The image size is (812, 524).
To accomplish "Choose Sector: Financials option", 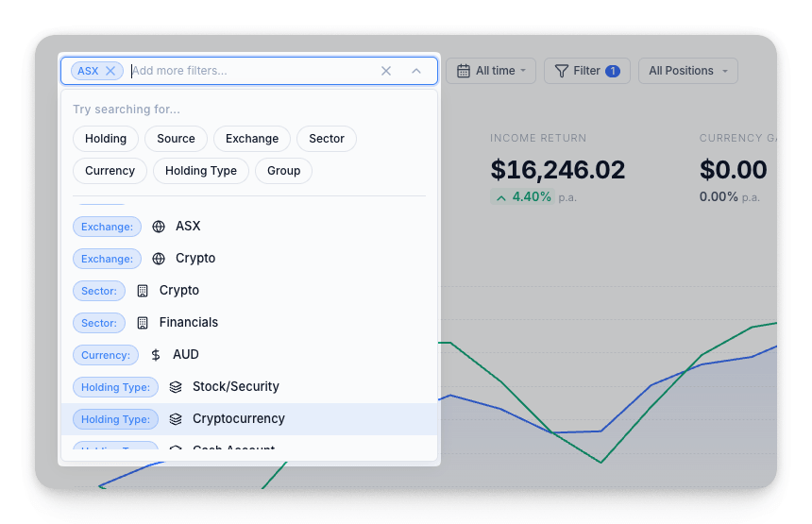I will 249,323.
